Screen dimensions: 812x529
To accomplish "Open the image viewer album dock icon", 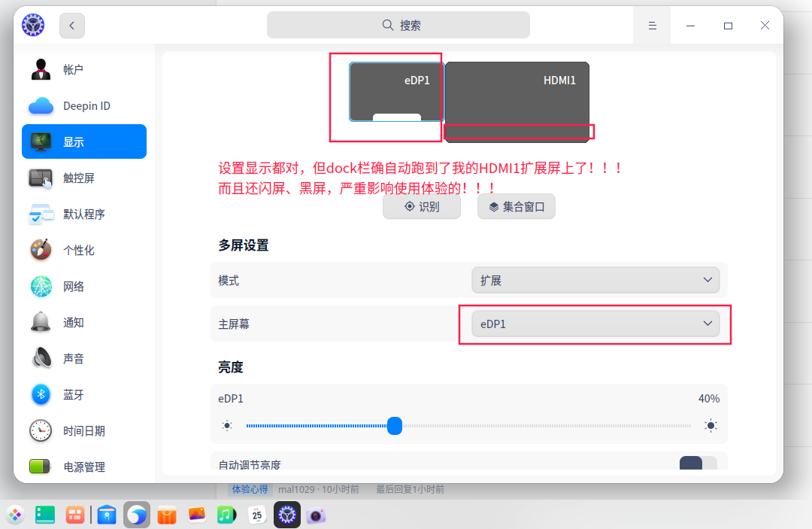I will coord(197,515).
